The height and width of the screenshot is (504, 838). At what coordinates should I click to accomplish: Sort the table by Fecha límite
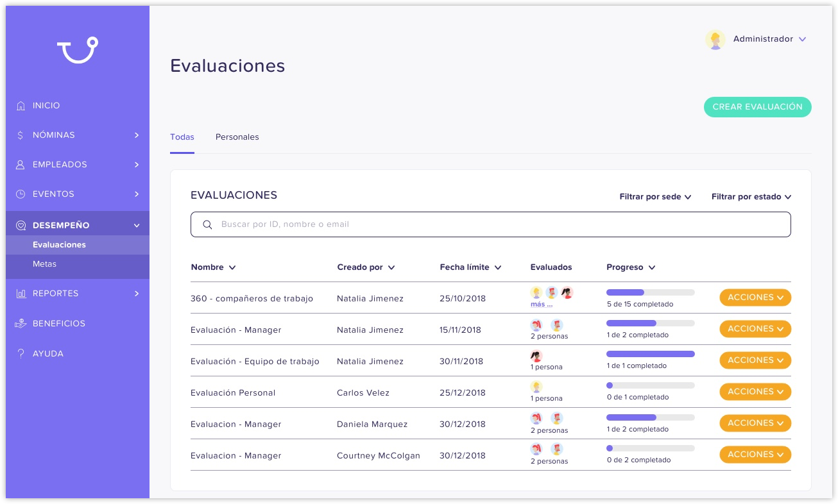click(x=470, y=267)
